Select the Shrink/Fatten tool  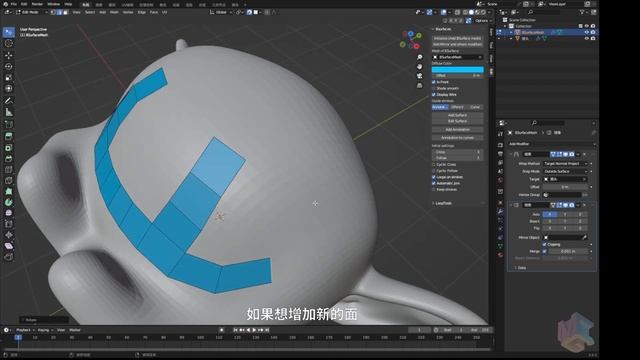9,235
